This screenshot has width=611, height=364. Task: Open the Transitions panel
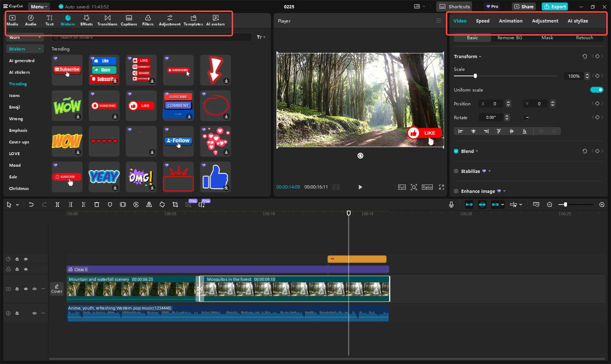pos(107,20)
